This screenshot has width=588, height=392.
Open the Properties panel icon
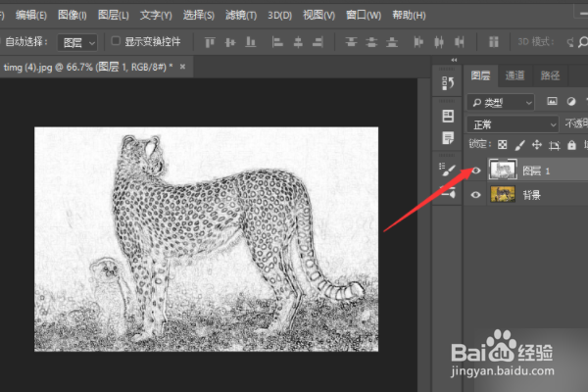(x=448, y=116)
